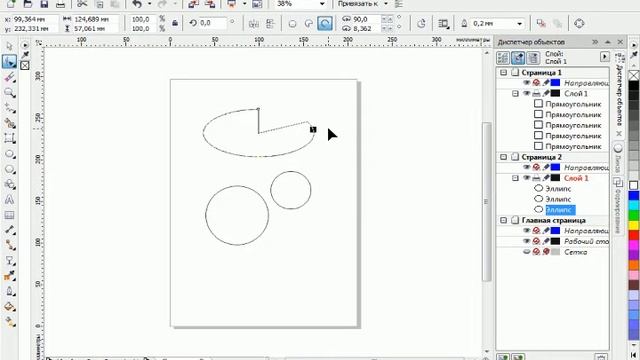Select the Fill bucket tool

[x=9, y=307]
